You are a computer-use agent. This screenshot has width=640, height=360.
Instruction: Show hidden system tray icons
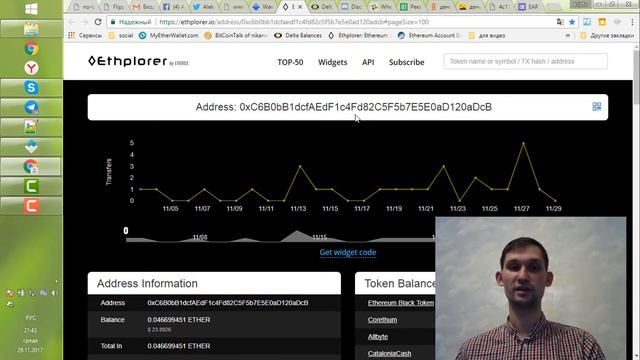pyautogui.click(x=56, y=282)
